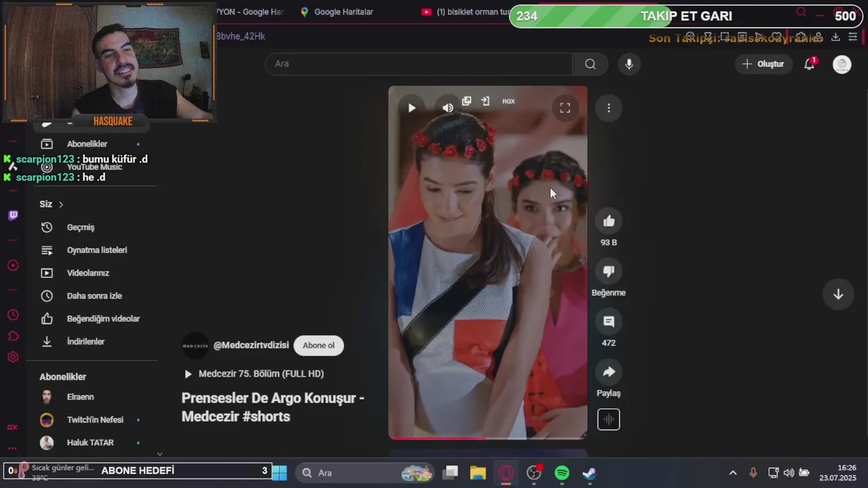This screenshot has height=488, width=868.
Task: Open Task View on the taskbar
Action: tap(450, 472)
